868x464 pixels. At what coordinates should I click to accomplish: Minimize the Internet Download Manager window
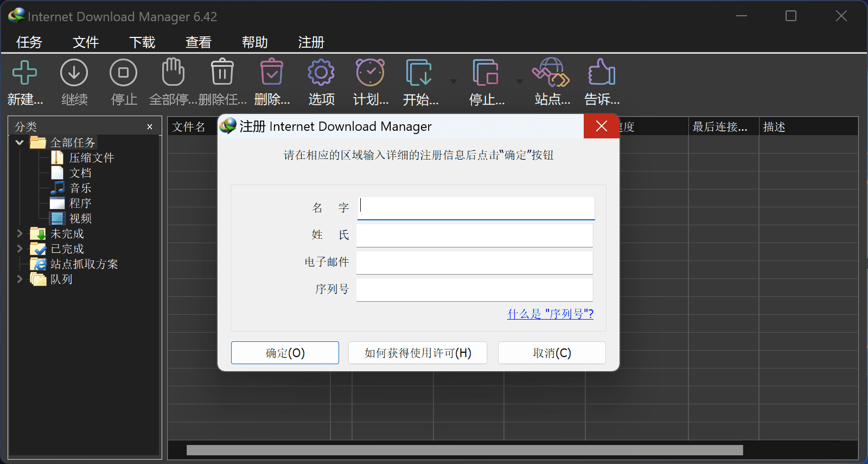[x=742, y=16]
